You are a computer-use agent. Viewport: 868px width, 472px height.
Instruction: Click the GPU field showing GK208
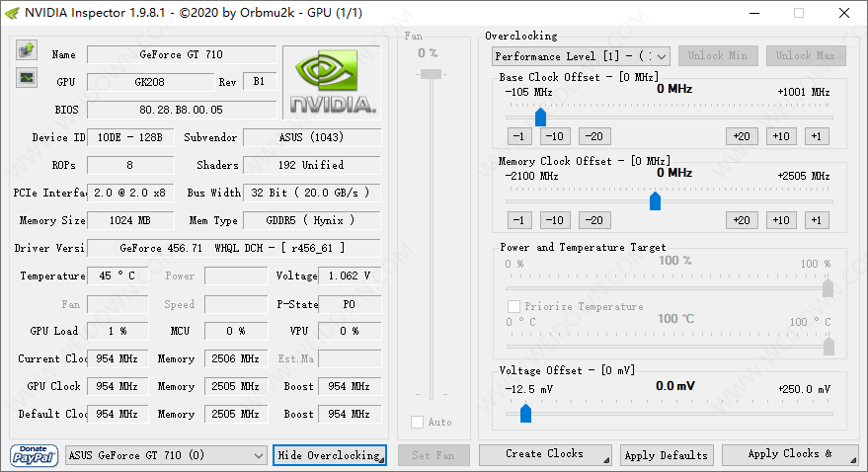click(x=150, y=82)
